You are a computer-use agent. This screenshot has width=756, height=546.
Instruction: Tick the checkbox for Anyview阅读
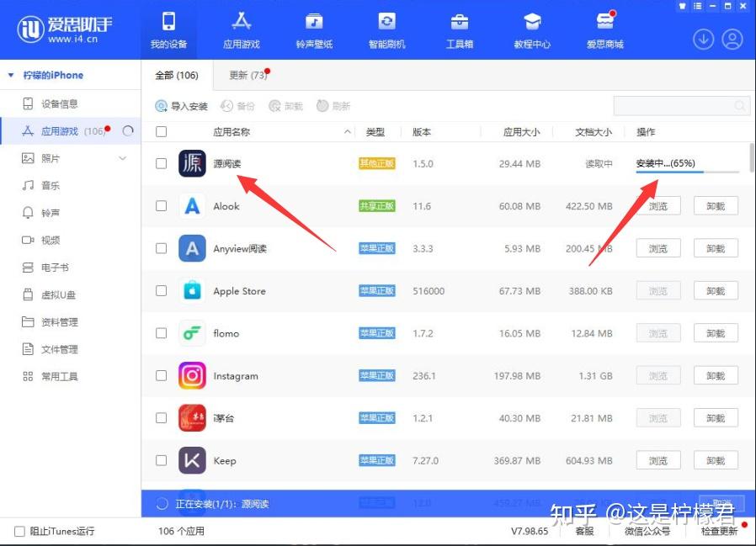(162, 248)
